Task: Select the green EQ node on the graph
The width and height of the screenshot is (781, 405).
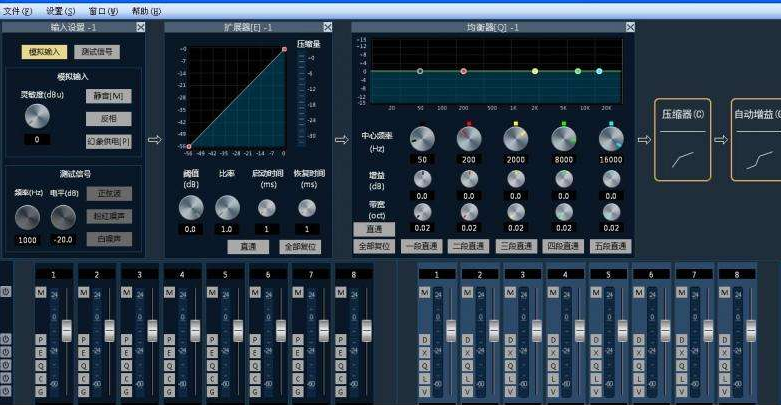Action: point(578,71)
